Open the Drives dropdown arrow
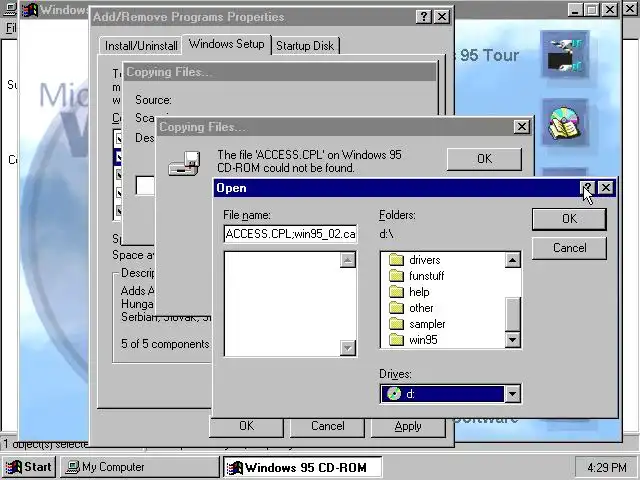 pyautogui.click(x=512, y=394)
